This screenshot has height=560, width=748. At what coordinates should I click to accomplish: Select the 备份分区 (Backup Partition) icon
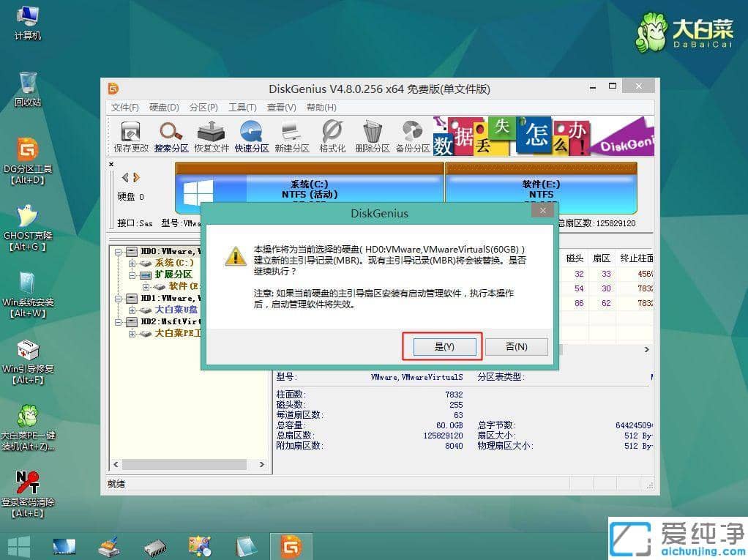coord(412,135)
